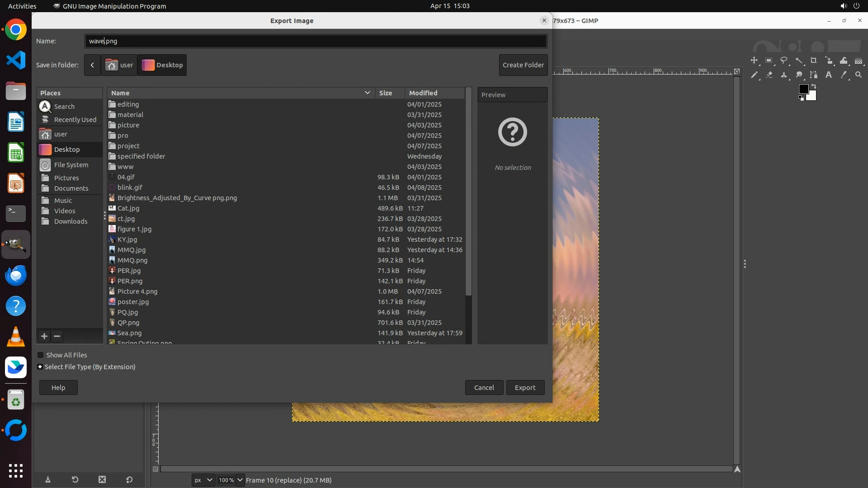Click the swap foreground/background colors arrow
This screenshot has width=868, height=488.
(x=814, y=86)
